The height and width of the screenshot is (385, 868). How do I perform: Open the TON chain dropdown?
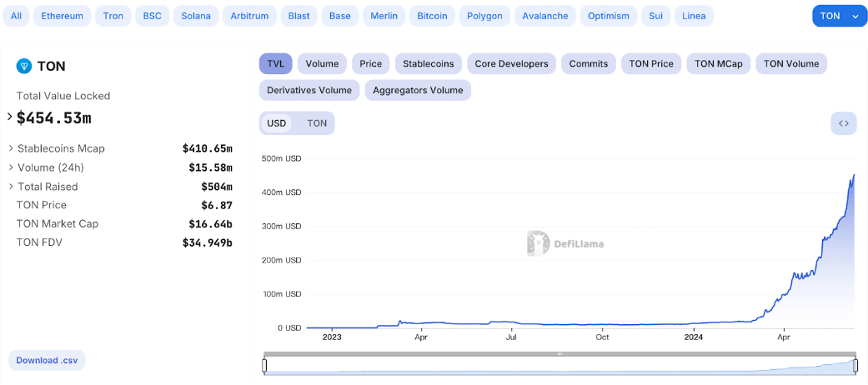click(839, 16)
